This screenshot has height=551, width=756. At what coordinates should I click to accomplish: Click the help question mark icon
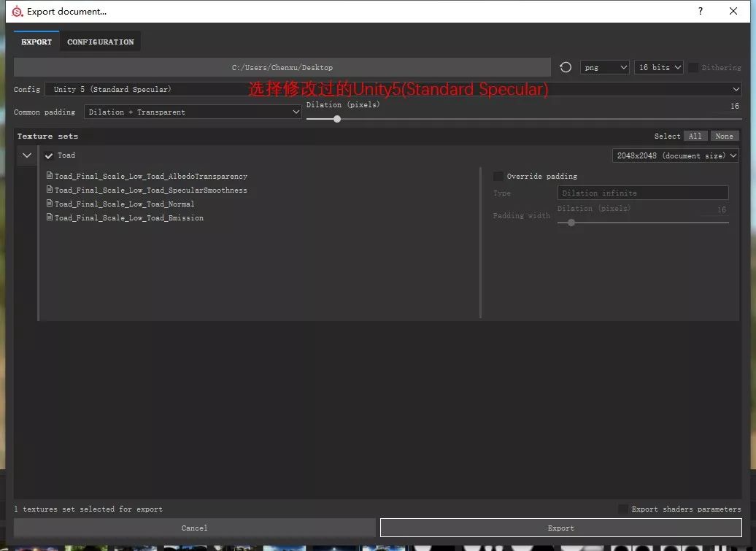coord(700,11)
